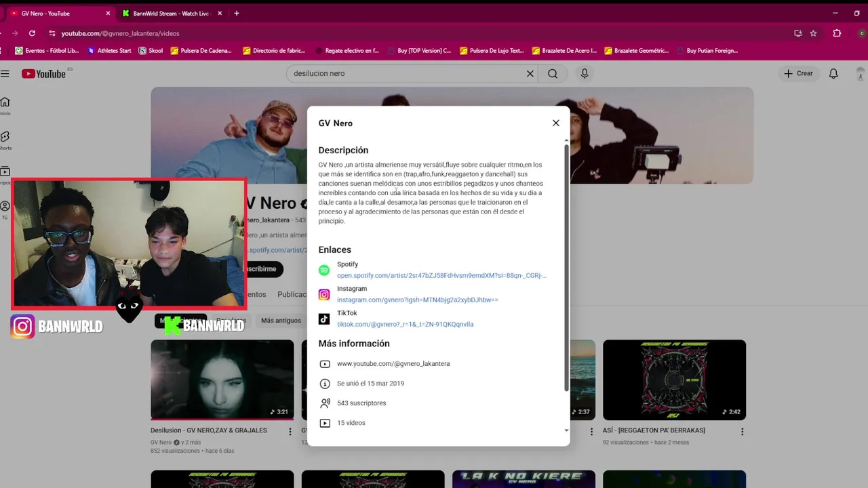Open the Publicaciones channel tab
868x488 pixels.
tap(292, 294)
